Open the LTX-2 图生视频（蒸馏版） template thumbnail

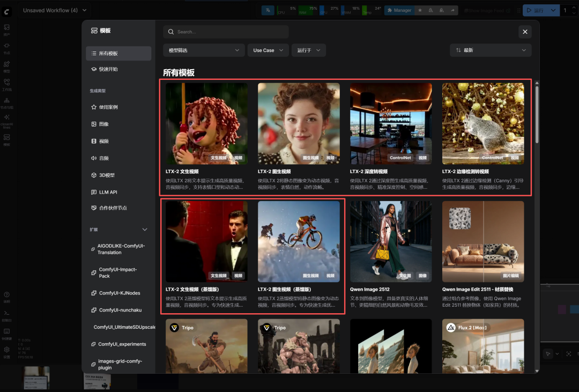(299, 242)
